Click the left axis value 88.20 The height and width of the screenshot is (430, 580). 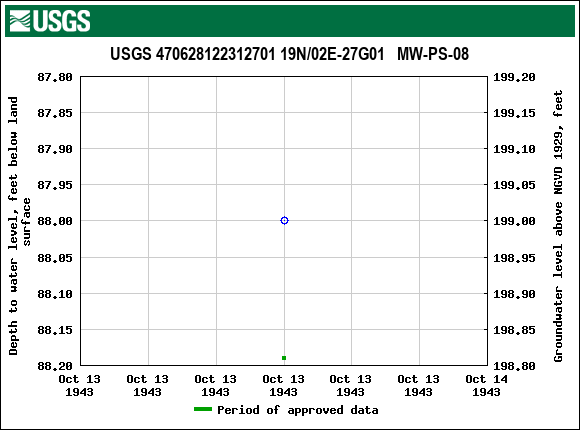click(55, 366)
